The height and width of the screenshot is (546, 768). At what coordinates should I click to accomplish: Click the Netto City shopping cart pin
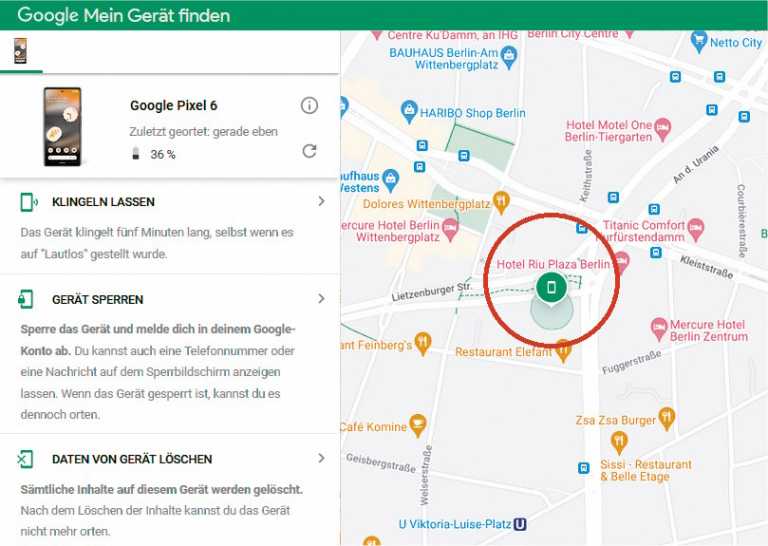(698, 42)
